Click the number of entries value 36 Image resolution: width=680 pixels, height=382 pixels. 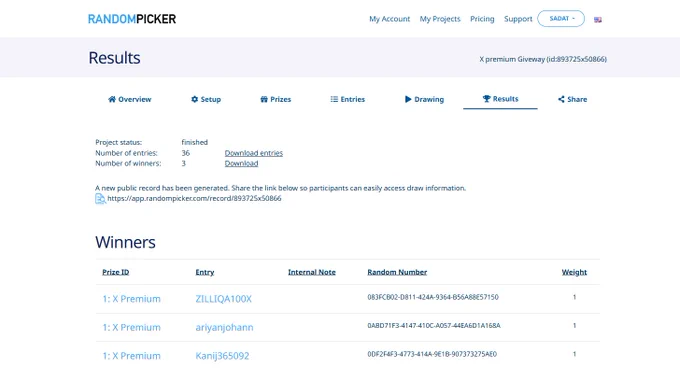pyautogui.click(x=186, y=153)
